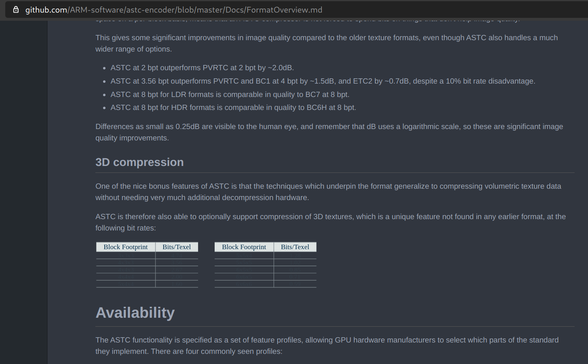Viewport: 588px width, 364px height.
Task: Select the 4.74 bits per texel value
Action: (177, 256)
